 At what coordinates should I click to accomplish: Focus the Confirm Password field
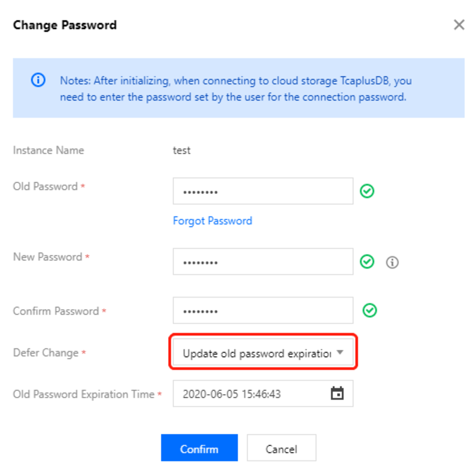[263, 311]
